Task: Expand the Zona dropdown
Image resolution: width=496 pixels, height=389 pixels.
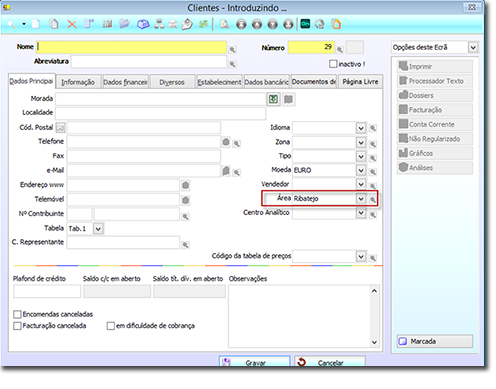Action: [x=361, y=143]
